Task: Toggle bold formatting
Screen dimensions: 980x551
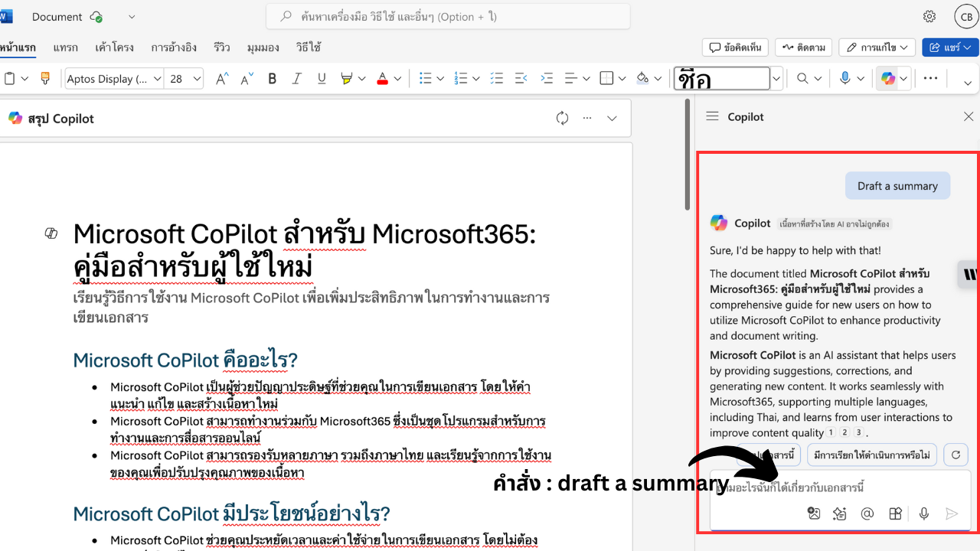Action: point(272,78)
